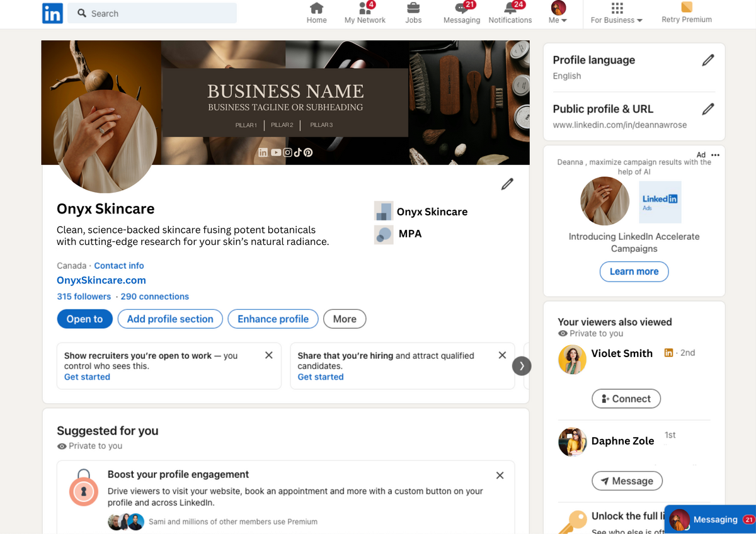Open the Notifications bell icon
756x534 pixels.
pos(510,8)
